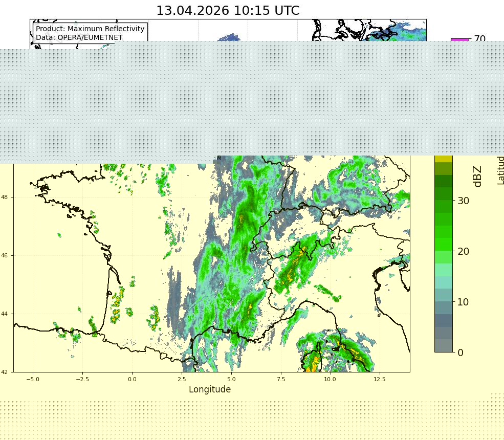Click the longitude tick label "−2.5"
The image size is (504, 440).
pyautogui.click(x=82, y=379)
